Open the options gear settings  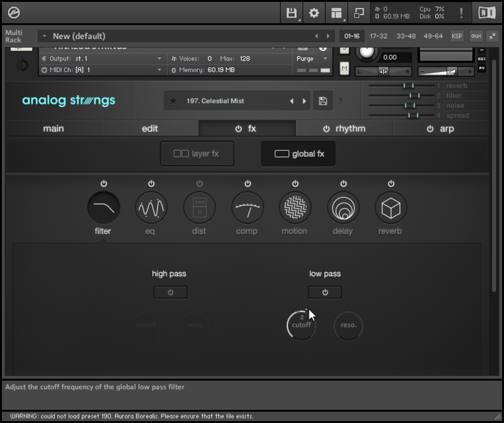[x=314, y=13]
